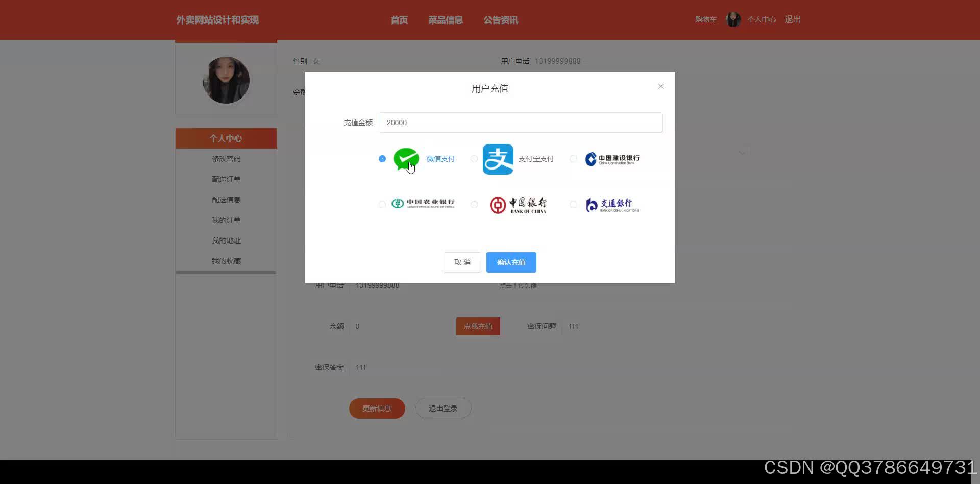Choose Agricultural Bank of China radio option
980x484 pixels.
click(x=382, y=205)
